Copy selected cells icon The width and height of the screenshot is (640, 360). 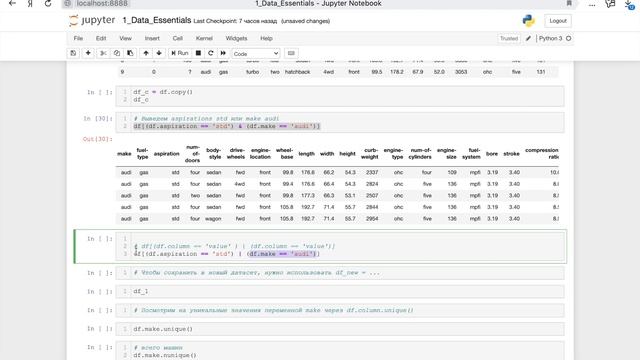[x=117, y=53]
